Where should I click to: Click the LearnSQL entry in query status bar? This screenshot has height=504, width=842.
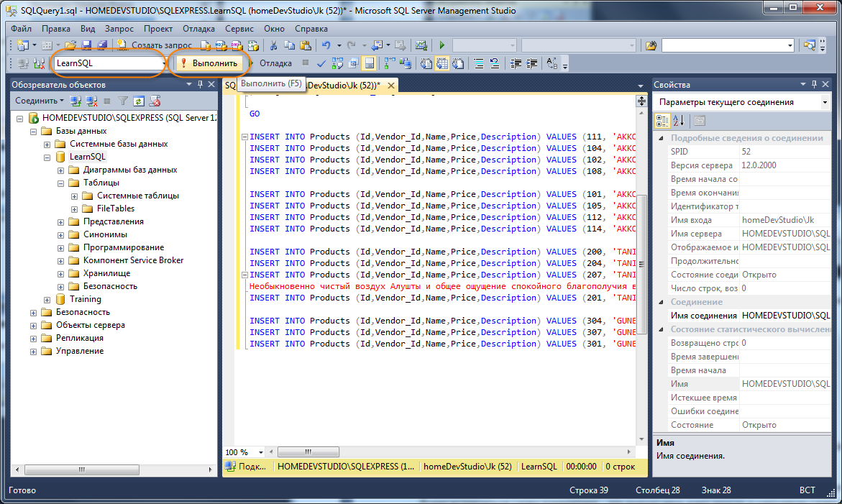[x=539, y=467]
